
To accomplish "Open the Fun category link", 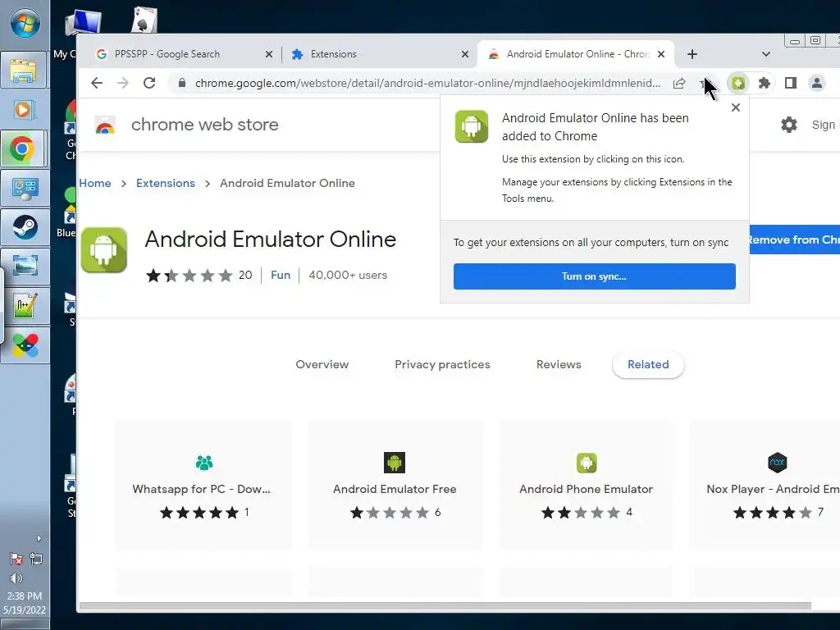I will pos(281,275).
